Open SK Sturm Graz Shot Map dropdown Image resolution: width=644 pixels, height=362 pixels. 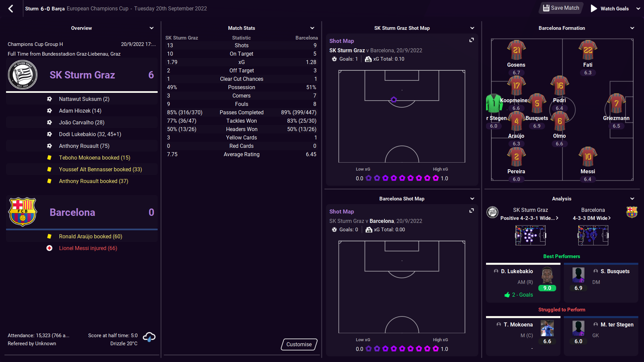472,28
